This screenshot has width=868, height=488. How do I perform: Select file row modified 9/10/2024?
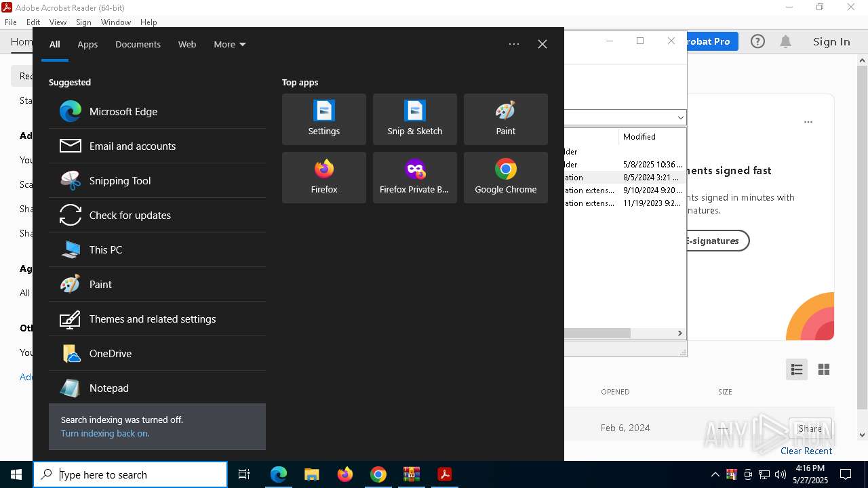click(625, 190)
